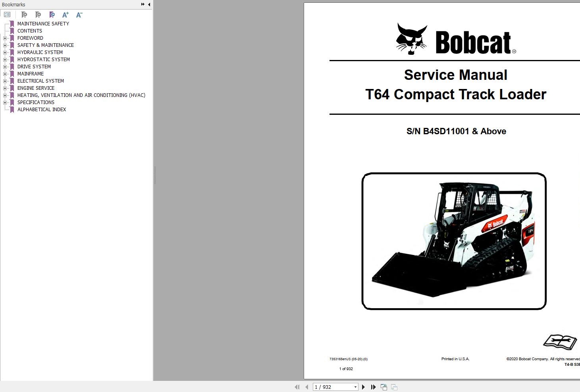Click the 7353165enUS (05-20) document number
Viewport: 580px width, 392px height.
349,359
